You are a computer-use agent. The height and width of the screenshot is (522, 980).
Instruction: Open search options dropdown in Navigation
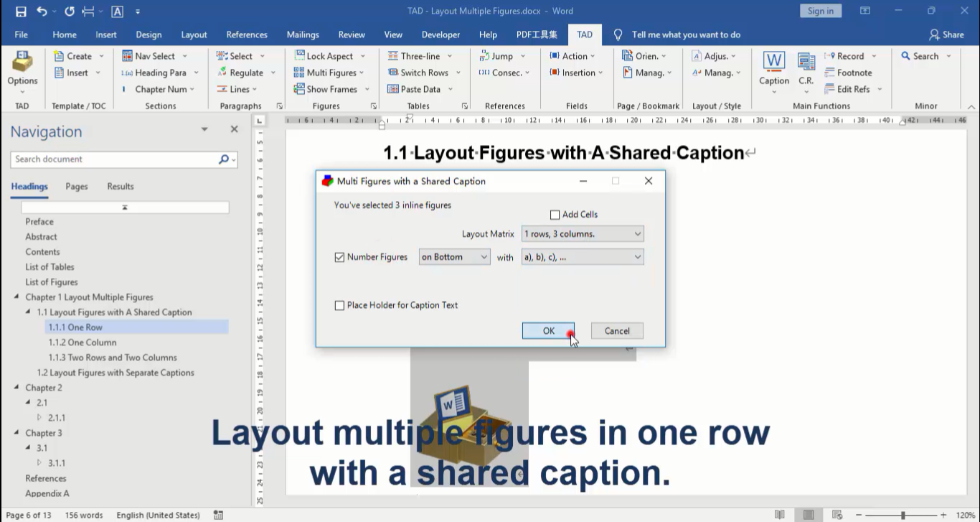click(235, 159)
